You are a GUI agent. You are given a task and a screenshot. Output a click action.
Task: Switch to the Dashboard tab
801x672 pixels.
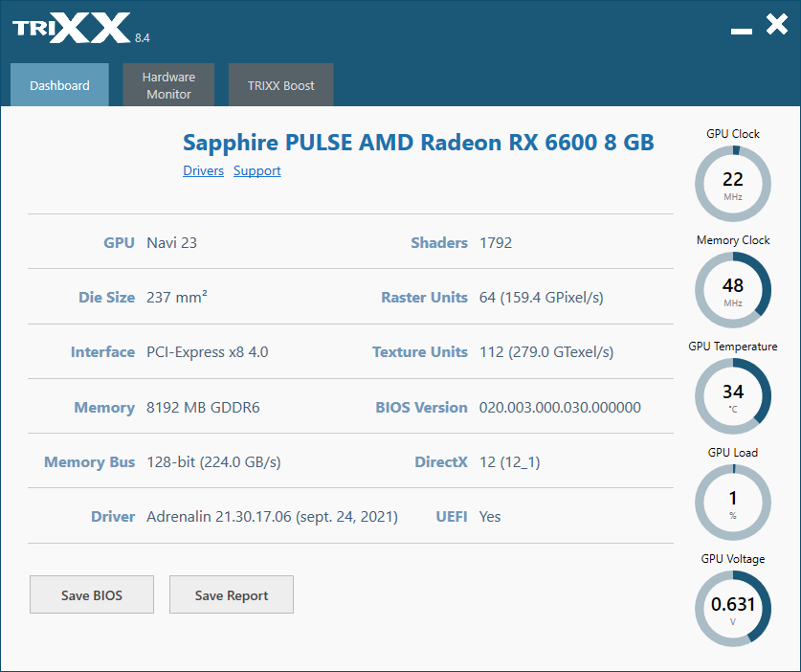(x=59, y=85)
